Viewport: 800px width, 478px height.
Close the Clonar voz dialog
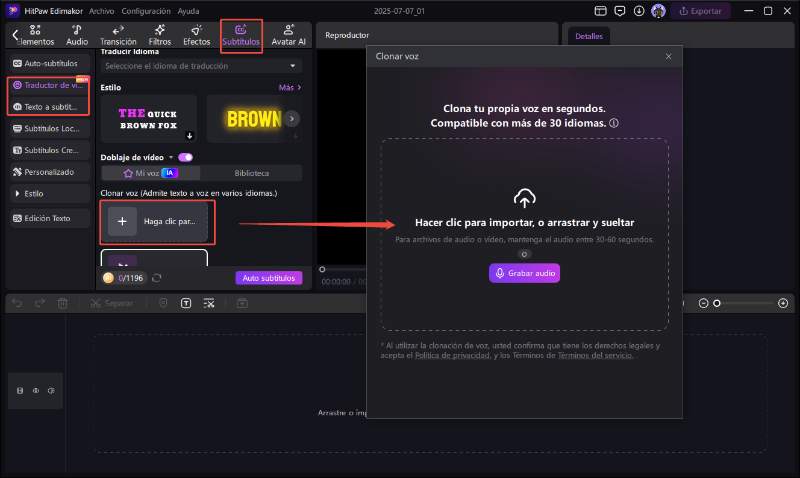(x=668, y=57)
